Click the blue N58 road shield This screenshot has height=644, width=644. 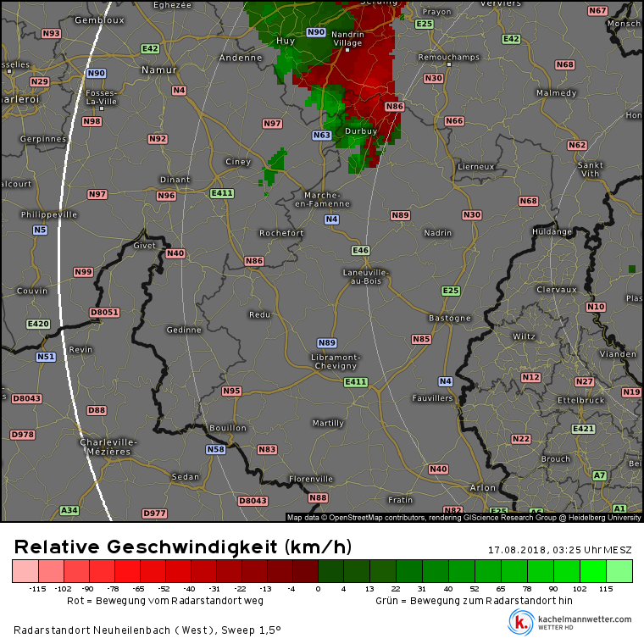pyautogui.click(x=215, y=449)
